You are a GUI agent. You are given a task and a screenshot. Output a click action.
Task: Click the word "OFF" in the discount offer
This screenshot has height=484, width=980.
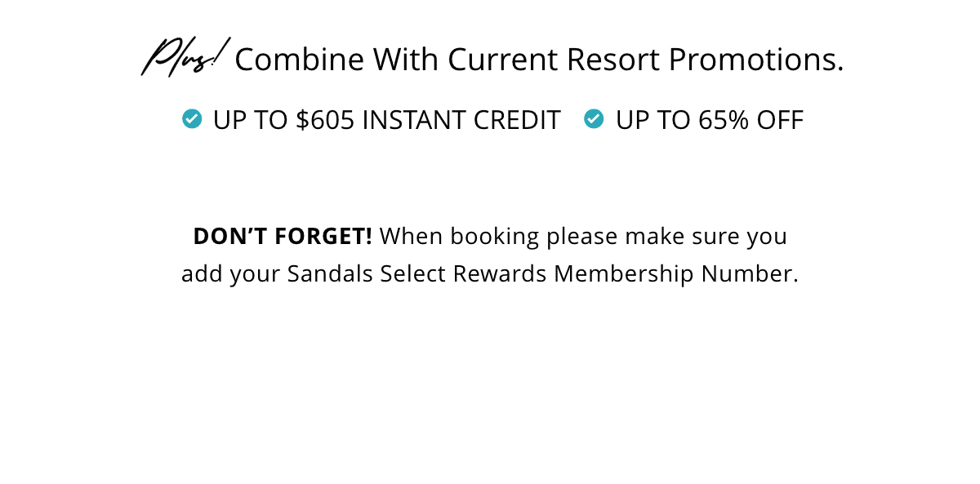pyautogui.click(x=781, y=120)
